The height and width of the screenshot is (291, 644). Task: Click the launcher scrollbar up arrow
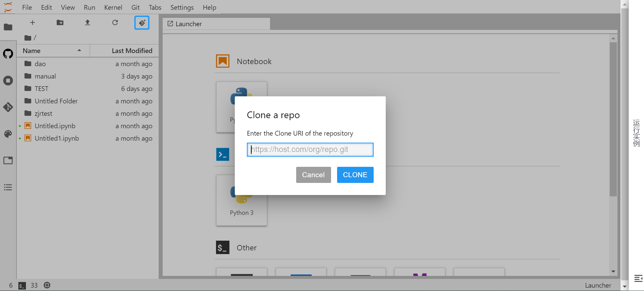pyautogui.click(x=613, y=38)
